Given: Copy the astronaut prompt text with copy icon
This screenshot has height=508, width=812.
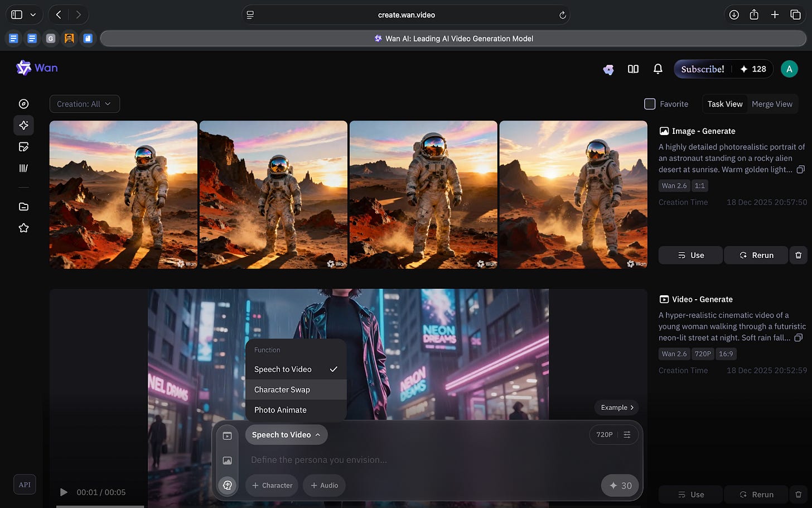Looking at the screenshot, I should pyautogui.click(x=800, y=170).
